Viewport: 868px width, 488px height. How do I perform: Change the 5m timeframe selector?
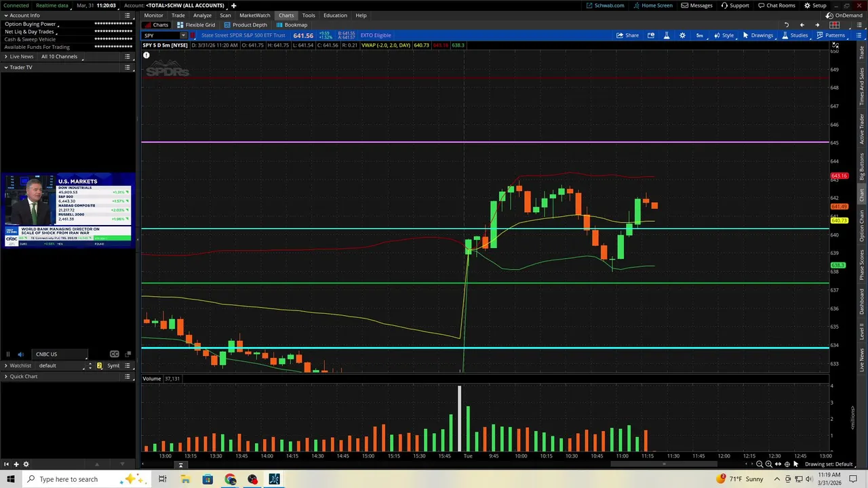pyautogui.click(x=699, y=35)
